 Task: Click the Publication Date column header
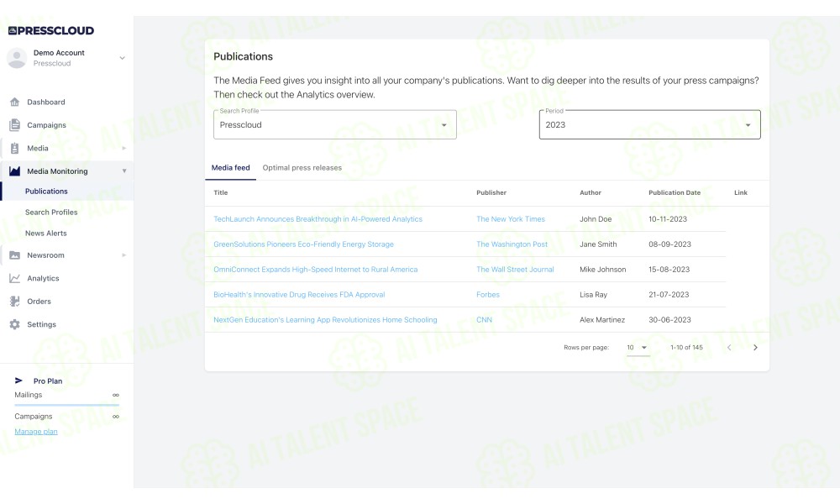[x=675, y=193]
